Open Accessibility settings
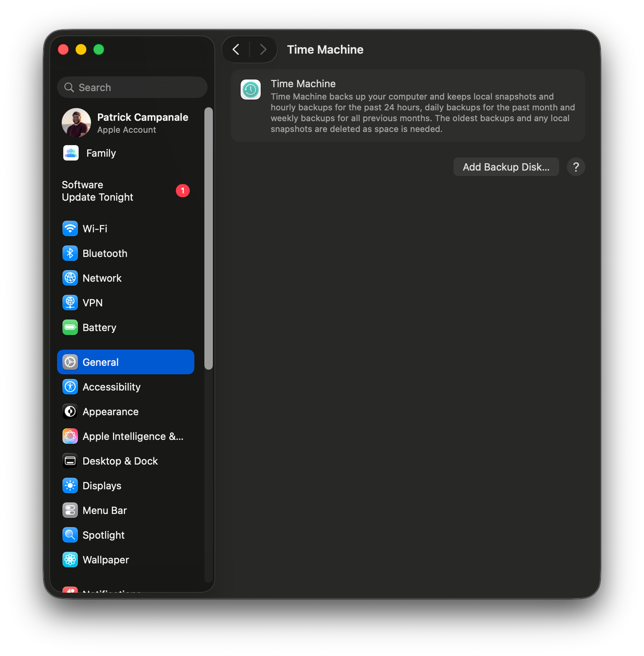Screen dimensions: 644x656 111,387
